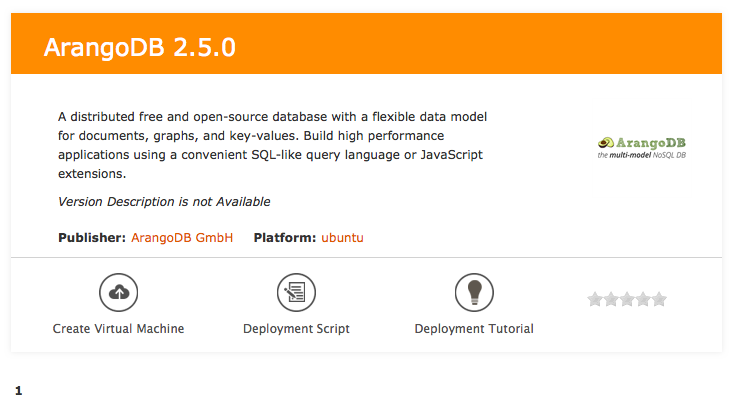Click the database description paragraph
Image resolution: width=743 pixels, height=404 pixels.
272,145
